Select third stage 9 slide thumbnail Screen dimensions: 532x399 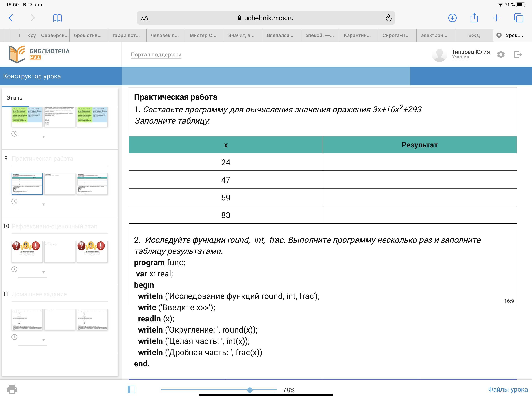point(92,184)
